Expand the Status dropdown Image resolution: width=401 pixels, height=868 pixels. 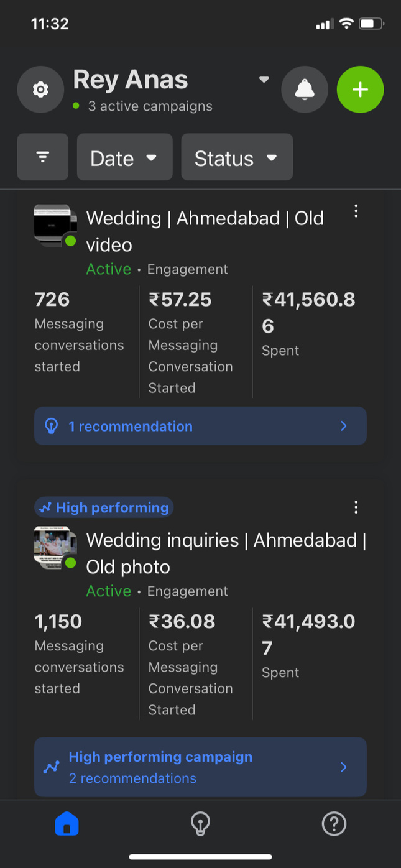(x=236, y=158)
